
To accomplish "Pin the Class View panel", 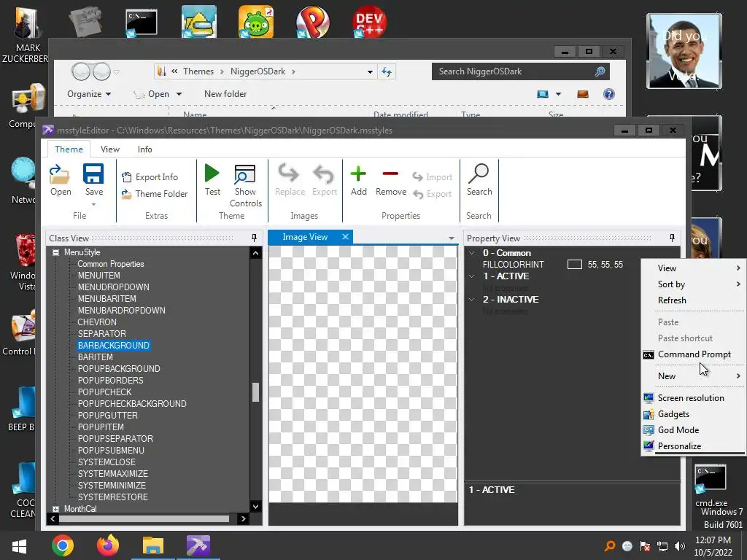I will (x=254, y=238).
